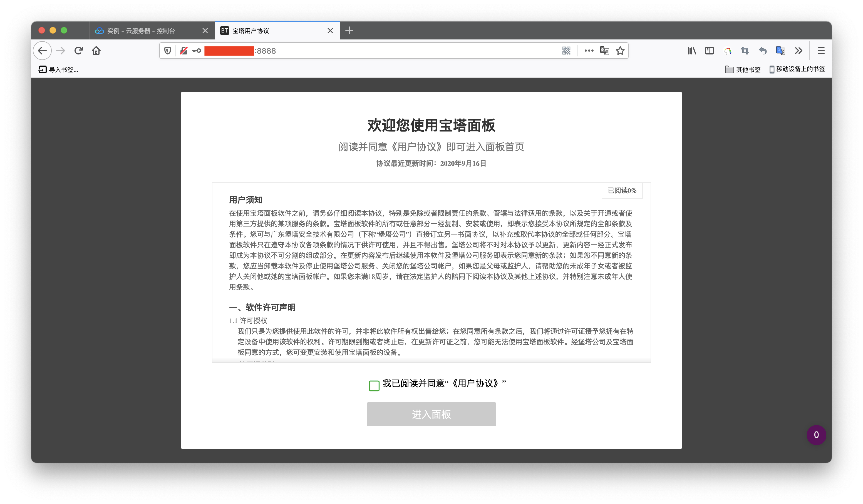Take a screenshot with the crop icon
This screenshot has width=863, height=504.
click(745, 51)
